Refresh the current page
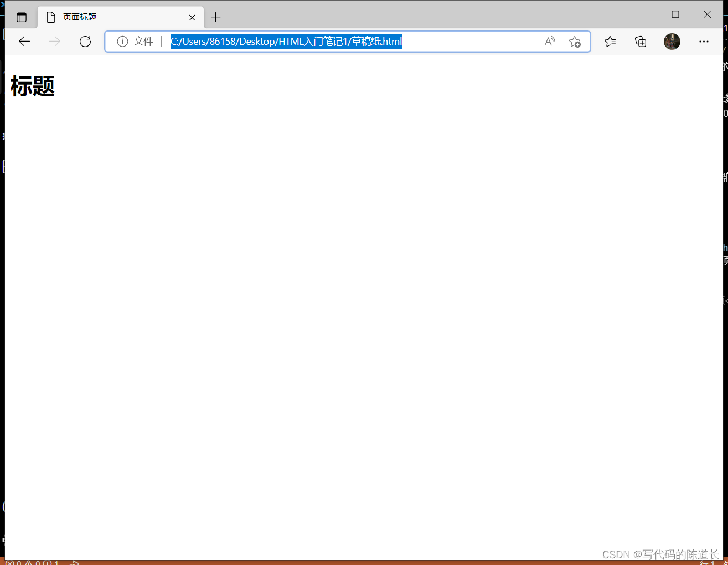 pos(85,42)
